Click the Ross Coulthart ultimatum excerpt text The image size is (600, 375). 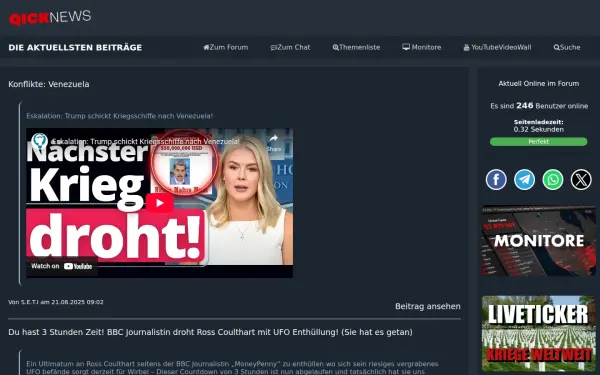click(232, 367)
